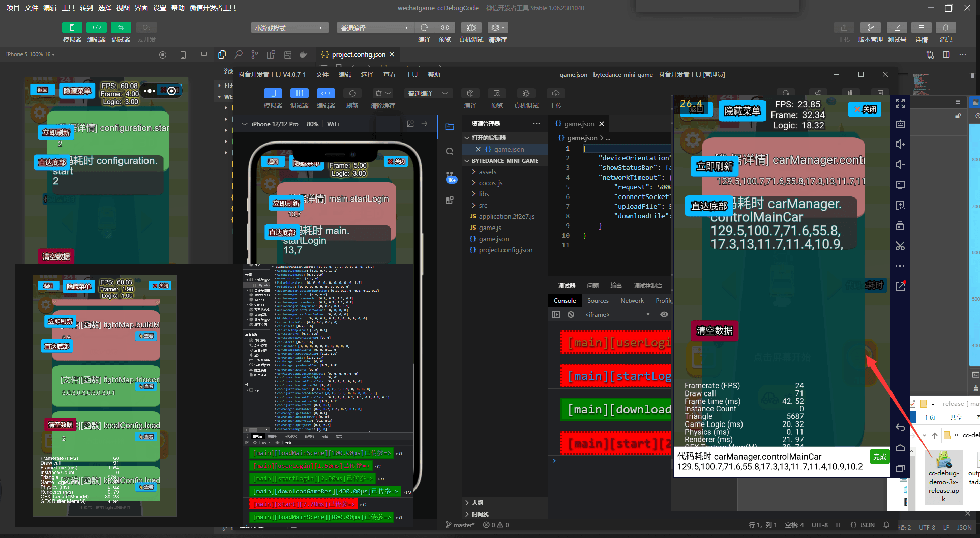Toggle the Douyin 模拟器 button

pos(273,93)
